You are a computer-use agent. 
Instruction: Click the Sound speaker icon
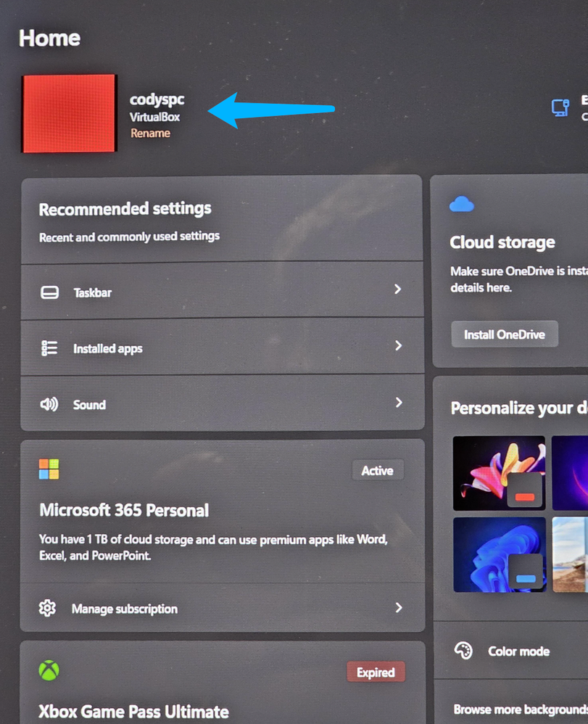[x=49, y=405]
